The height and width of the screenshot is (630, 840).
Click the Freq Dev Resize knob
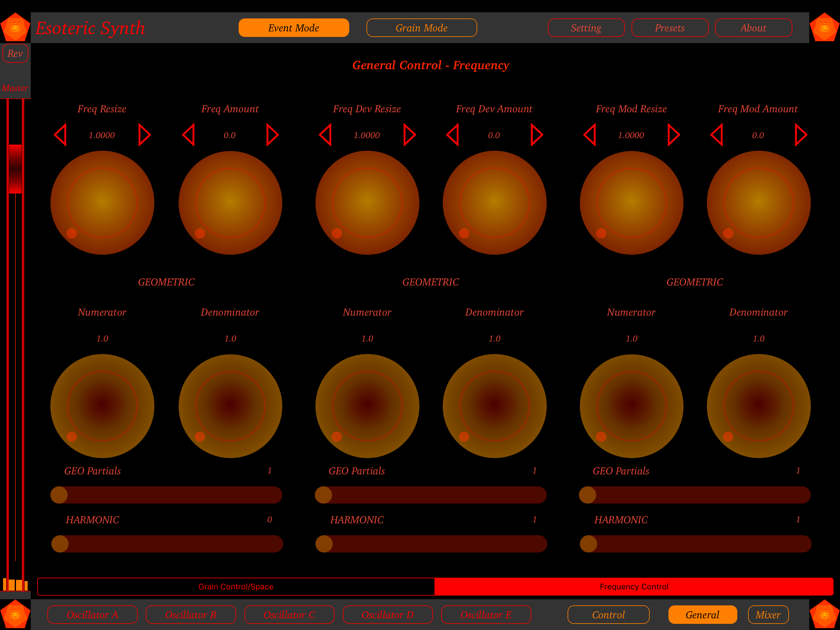coord(367,202)
